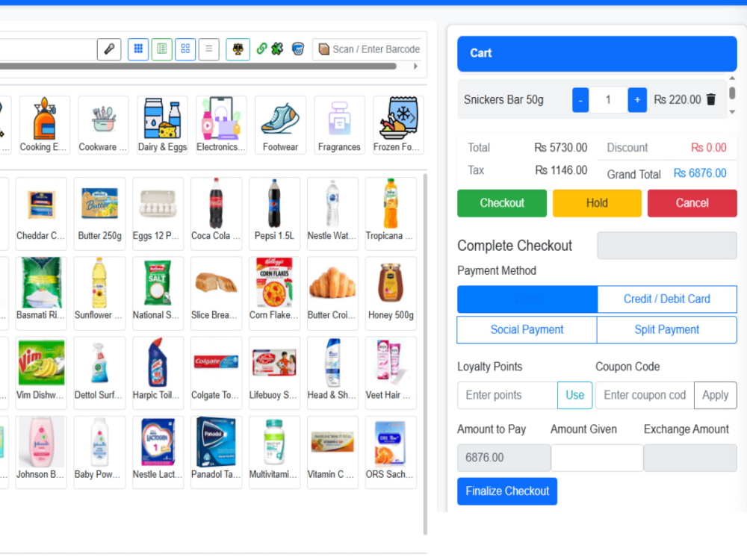This screenshot has width=747, height=560.
Task: Add Butter Croissant to cart
Action: 332,293
